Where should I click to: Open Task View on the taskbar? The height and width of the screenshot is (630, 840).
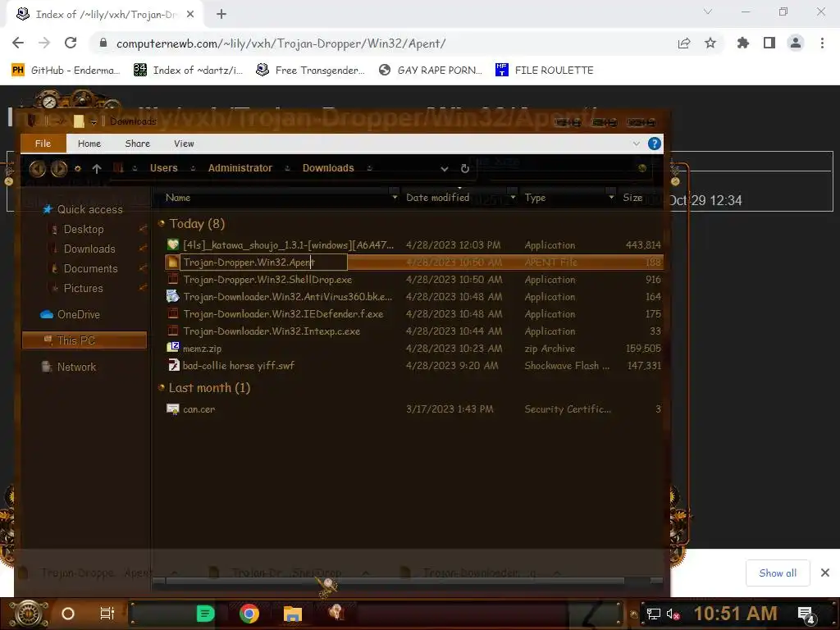point(107,614)
